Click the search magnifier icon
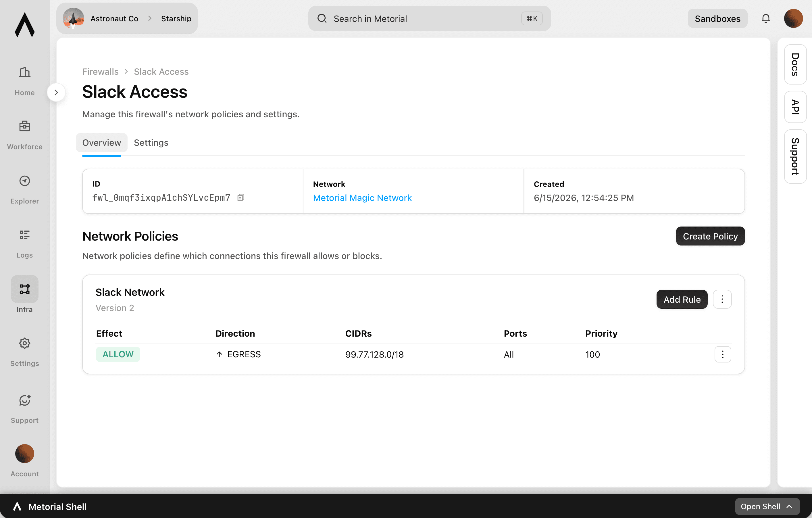Image resolution: width=812 pixels, height=518 pixels. tap(322, 19)
